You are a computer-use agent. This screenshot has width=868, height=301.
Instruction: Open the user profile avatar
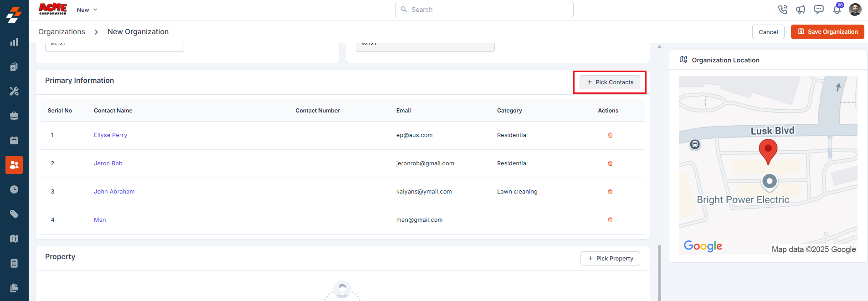point(855,10)
